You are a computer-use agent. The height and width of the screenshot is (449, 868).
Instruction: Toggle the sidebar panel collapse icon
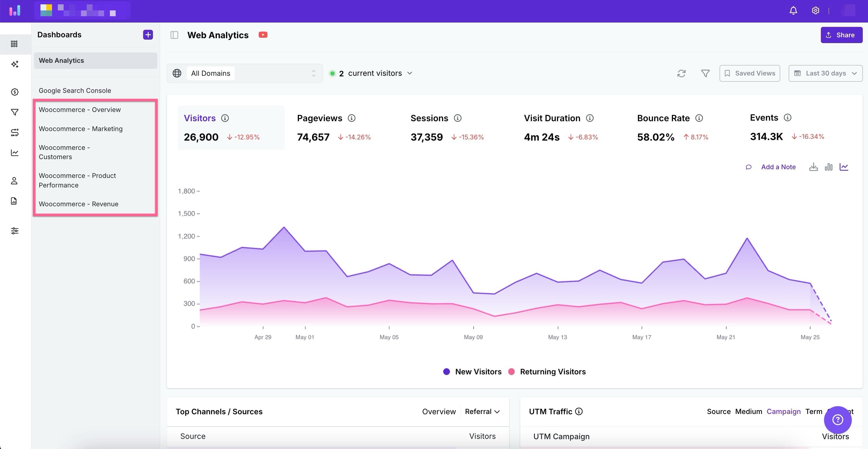pos(174,35)
